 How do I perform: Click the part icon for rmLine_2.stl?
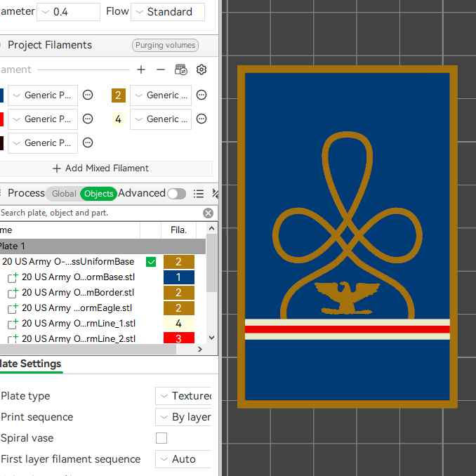(x=13, y=339)
